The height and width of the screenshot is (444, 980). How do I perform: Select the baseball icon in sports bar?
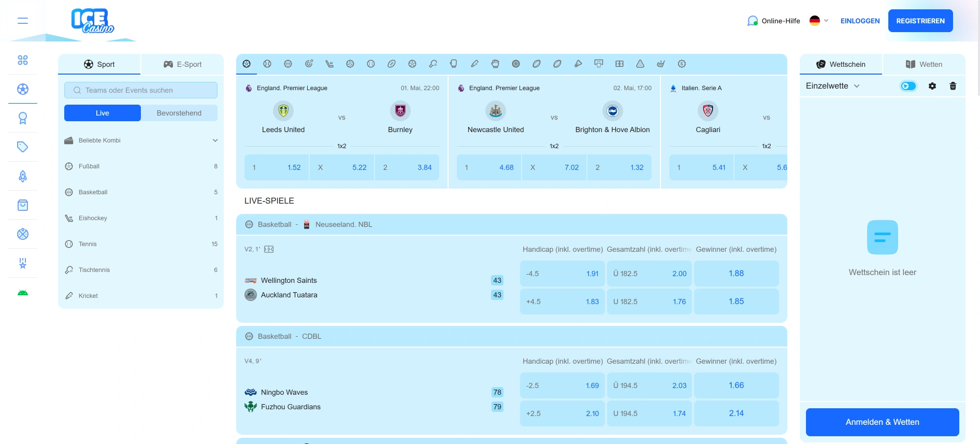pyautogui.click(x=371, y=64)
